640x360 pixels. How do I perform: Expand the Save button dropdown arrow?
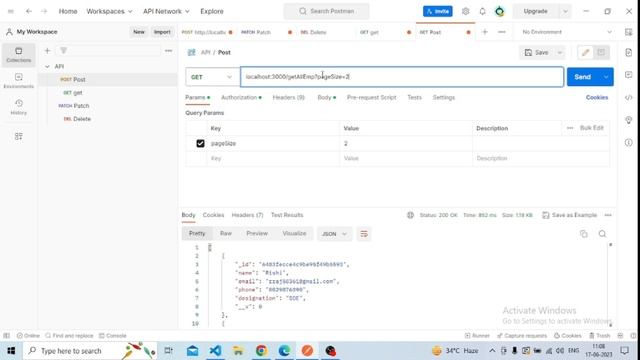click(560, 52)
